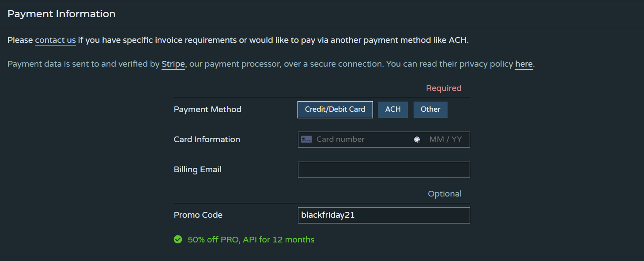Click the Payment Method label

pos(207,110)
